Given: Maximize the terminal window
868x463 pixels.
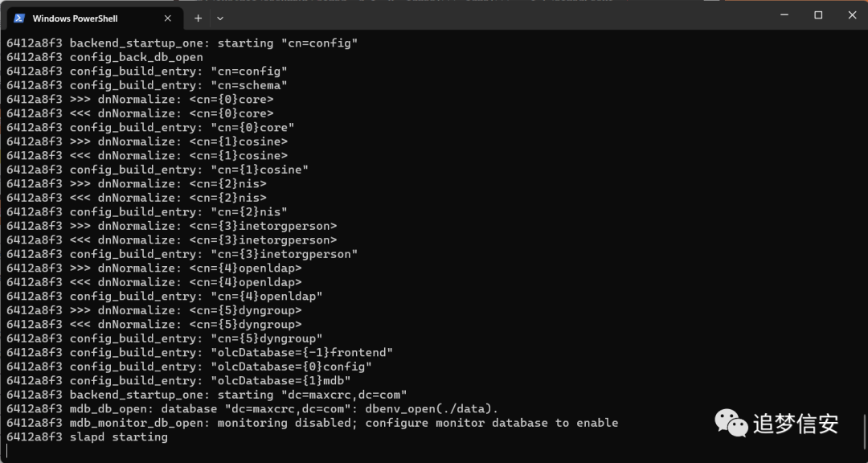Looking at the screenshot, I should coord(818,15).
